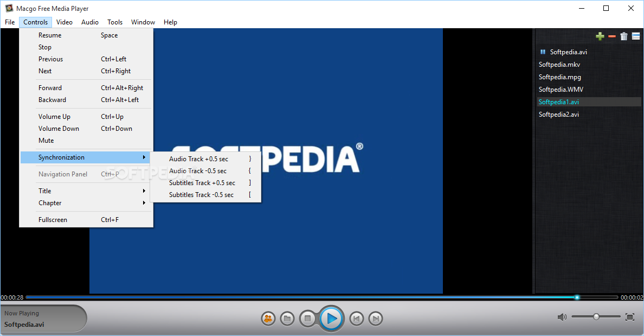Viewport: 644px width, 336px height.
Task: Maximize the Macgo player window
Action: [x=606, y=8]
